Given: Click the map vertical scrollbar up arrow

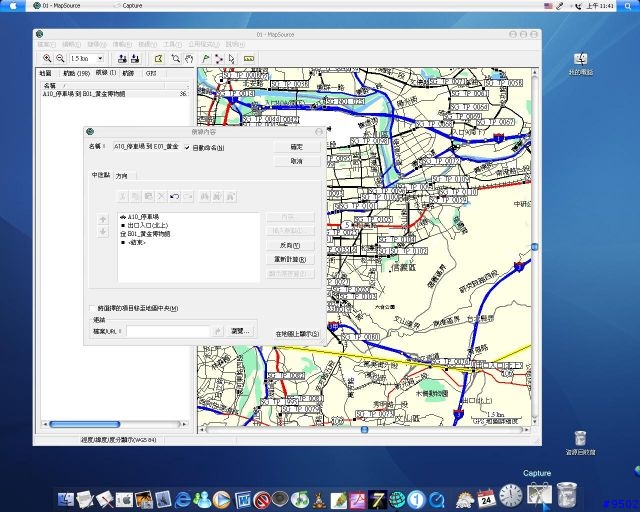Looking at the screenshot, I should pyautogui.click(x=534, y=72).
